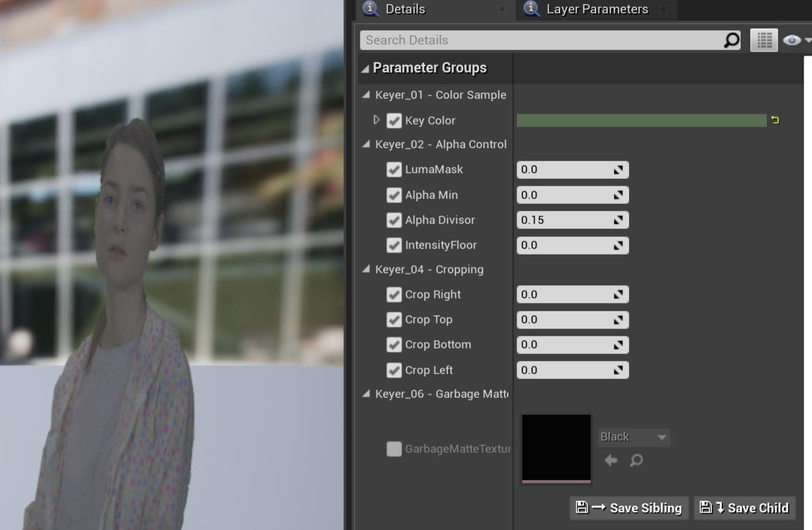Screen dimensions: 812x530
Task: Click the Alpha Divisor 0.15 value field
Action: coord(572,220)
